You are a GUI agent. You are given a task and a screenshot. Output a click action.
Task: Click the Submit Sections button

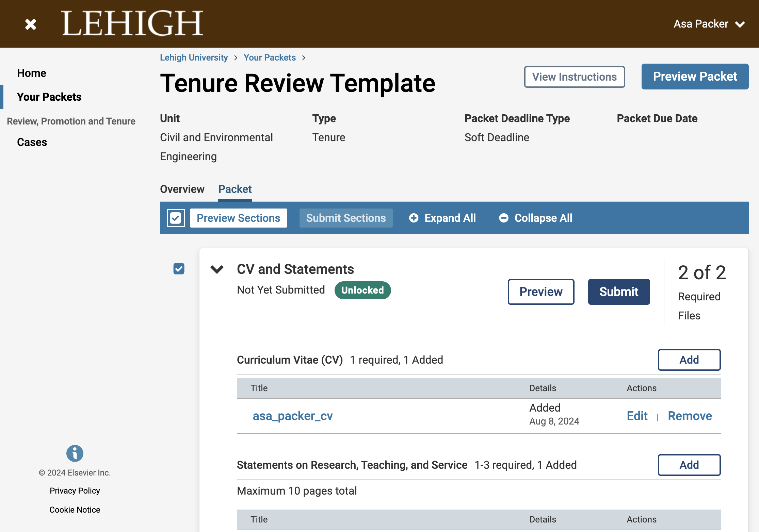(x=346, y=218)
